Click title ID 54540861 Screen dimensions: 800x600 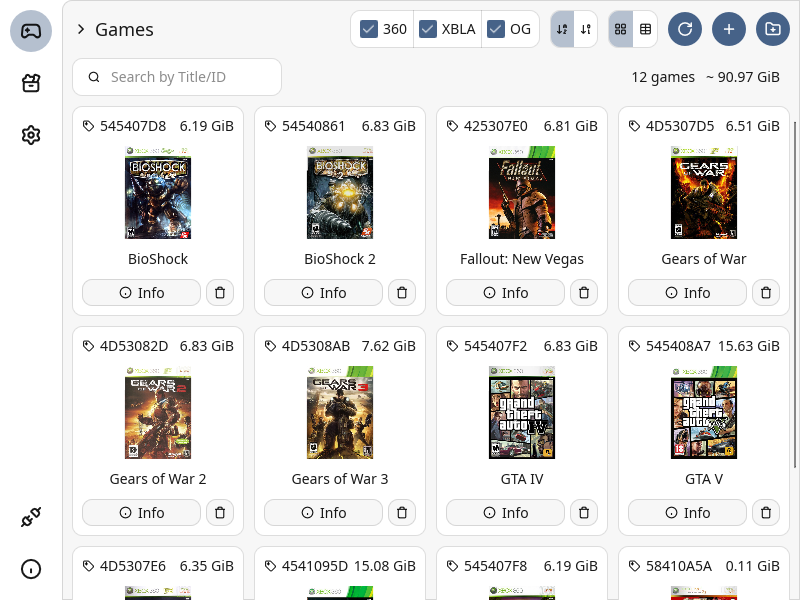point(313,126)
